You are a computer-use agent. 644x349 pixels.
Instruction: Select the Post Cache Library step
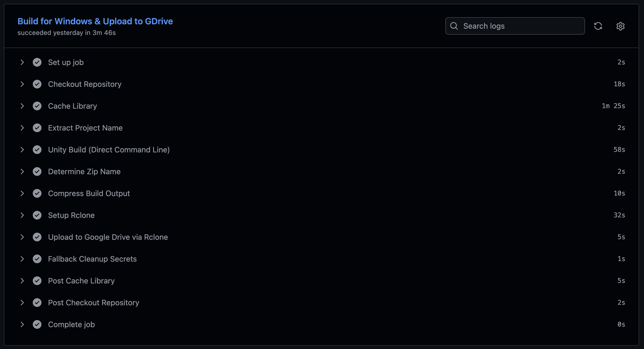81,281
